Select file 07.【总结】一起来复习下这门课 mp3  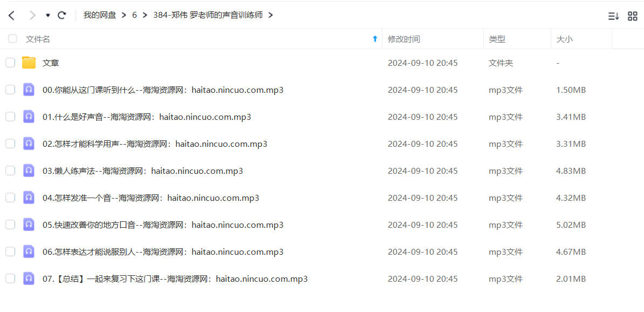pos(175,279)
